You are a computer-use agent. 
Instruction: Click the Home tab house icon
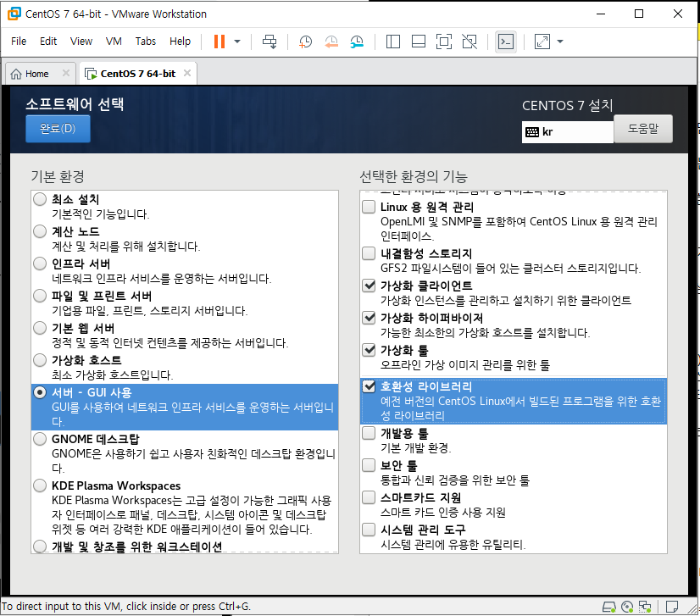[16, 74]
